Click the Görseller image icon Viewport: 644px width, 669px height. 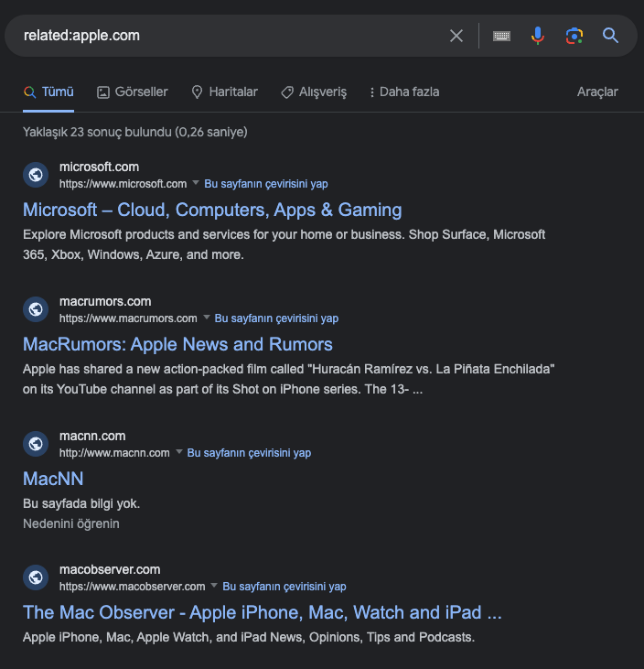103,92
